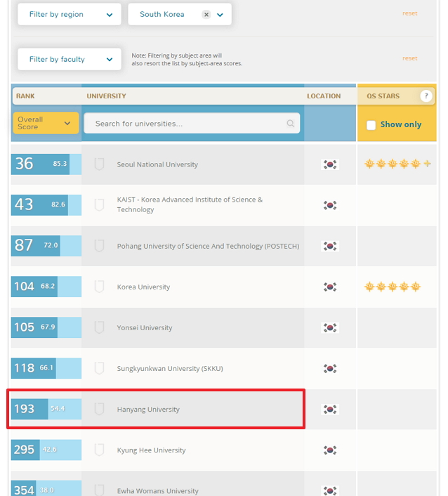Image resolution: width=448 pixels, height=496 pixels.
Task: Click the RANK column header
Action: click(25, 96)
